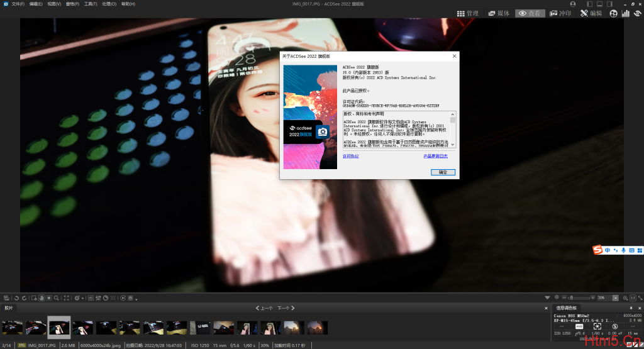Select the first filmstrip thumbnail
Image resolution: width=644 pixels, height=349 pixels.
click(13, 328)
